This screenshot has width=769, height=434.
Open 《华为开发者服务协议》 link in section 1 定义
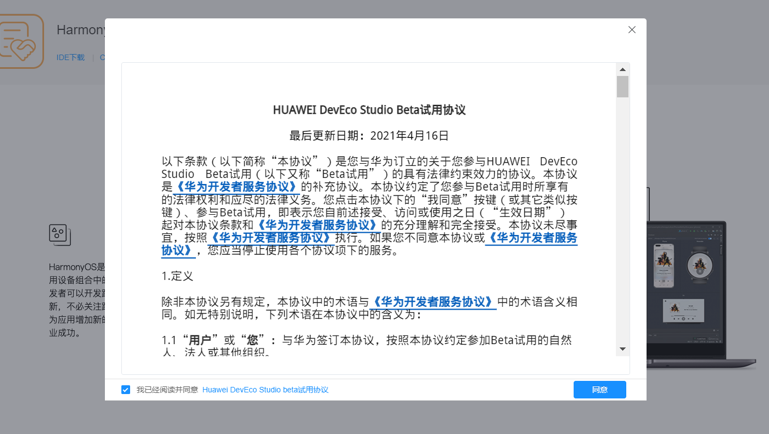pos(433,302)
